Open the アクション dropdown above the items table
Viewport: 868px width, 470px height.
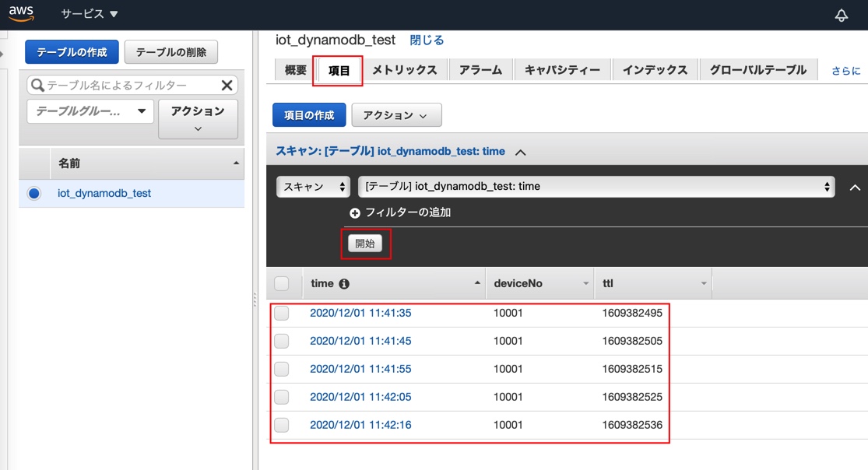pyautogui.click(x=396, y=114)
